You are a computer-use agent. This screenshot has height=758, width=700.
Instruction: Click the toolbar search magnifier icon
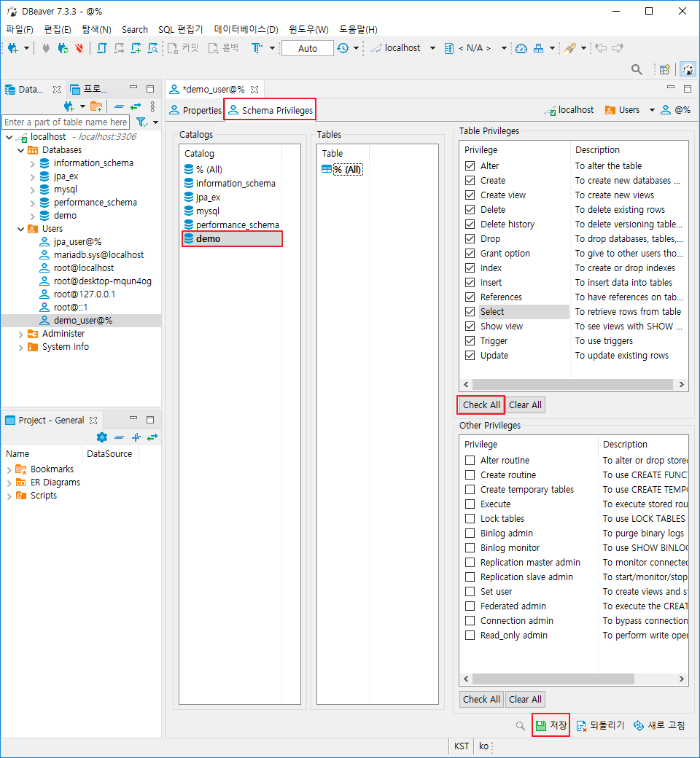[637, 70]
